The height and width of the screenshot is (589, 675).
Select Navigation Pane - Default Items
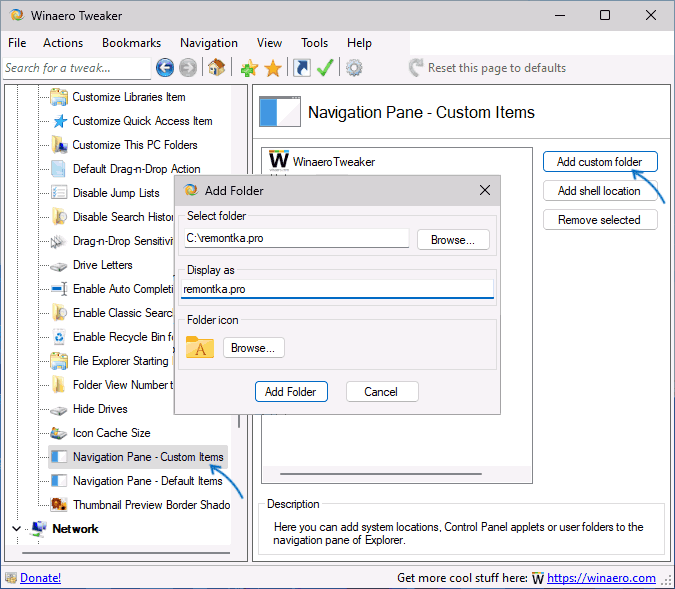pos(148,480)
